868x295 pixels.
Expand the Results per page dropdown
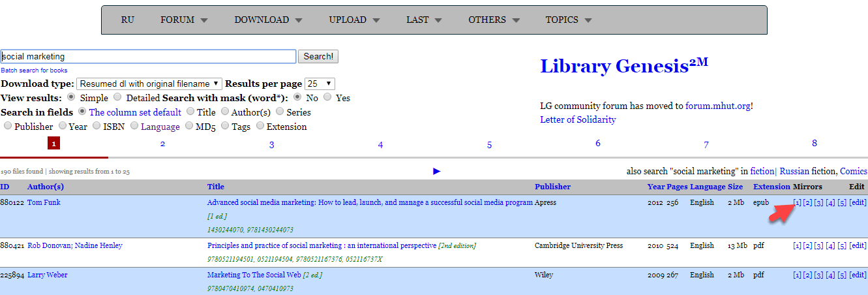[320, 84]
